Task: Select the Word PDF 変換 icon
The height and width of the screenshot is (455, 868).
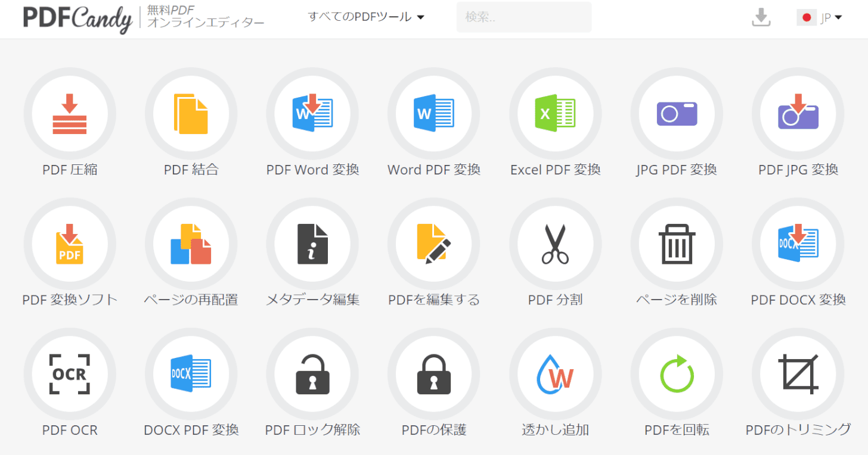Action: [434, 114]
